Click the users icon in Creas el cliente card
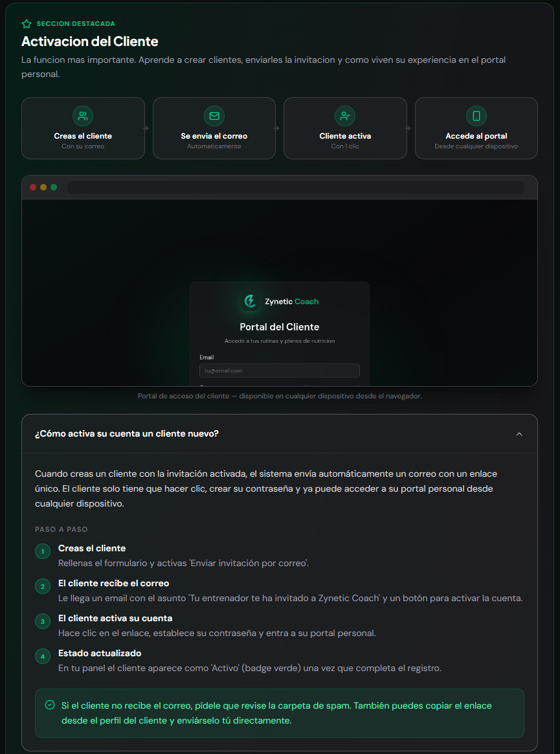 click(x=83, y=116)
